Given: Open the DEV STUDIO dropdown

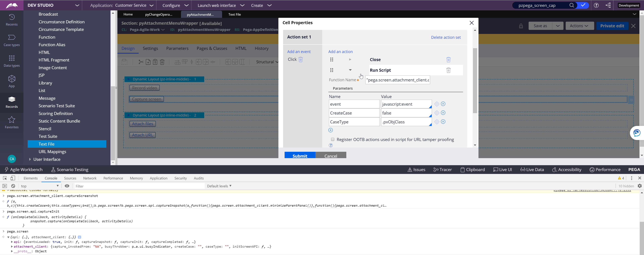Looking at the screenshot, I should coord(77,5).
